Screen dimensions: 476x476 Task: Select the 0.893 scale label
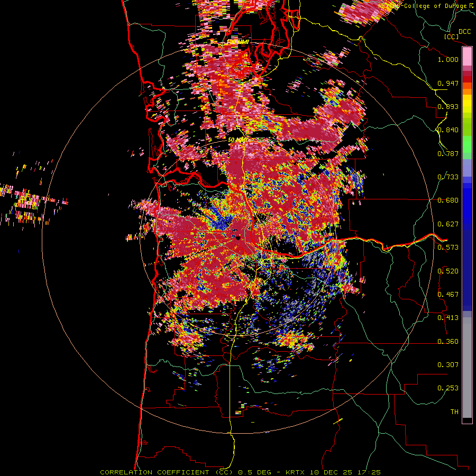(x=448, y=106)
